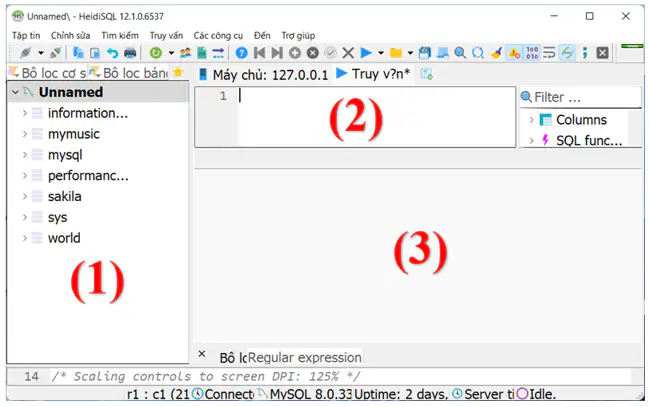Expand the Columns helper node
The width and height of the screenshot is (650, 407).
[x=531, y=120]
